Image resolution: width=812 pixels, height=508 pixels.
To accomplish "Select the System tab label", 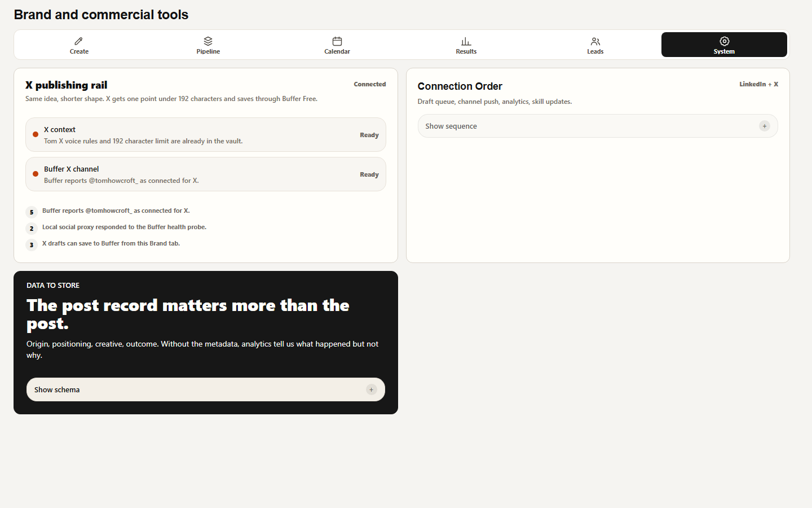I will click(x=724, y=51).
